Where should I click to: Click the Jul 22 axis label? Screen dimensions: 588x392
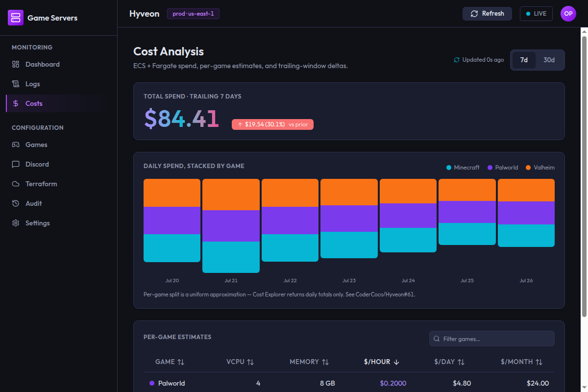290,281
